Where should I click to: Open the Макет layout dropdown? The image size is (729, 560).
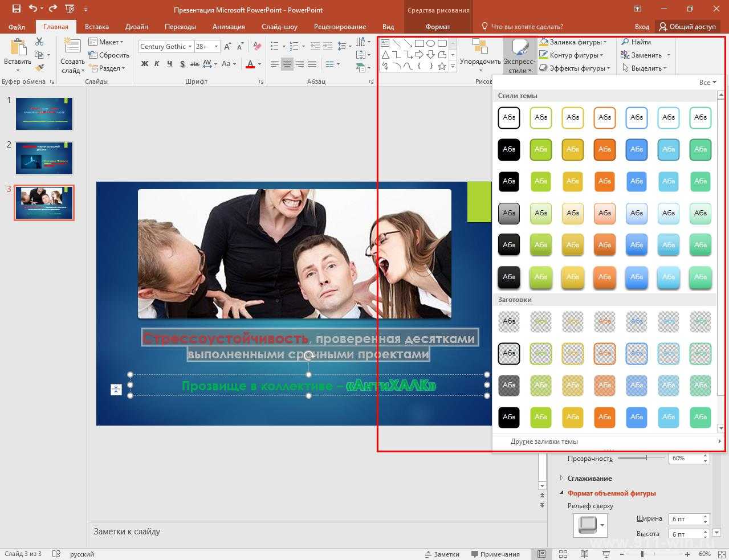point(106,42)
